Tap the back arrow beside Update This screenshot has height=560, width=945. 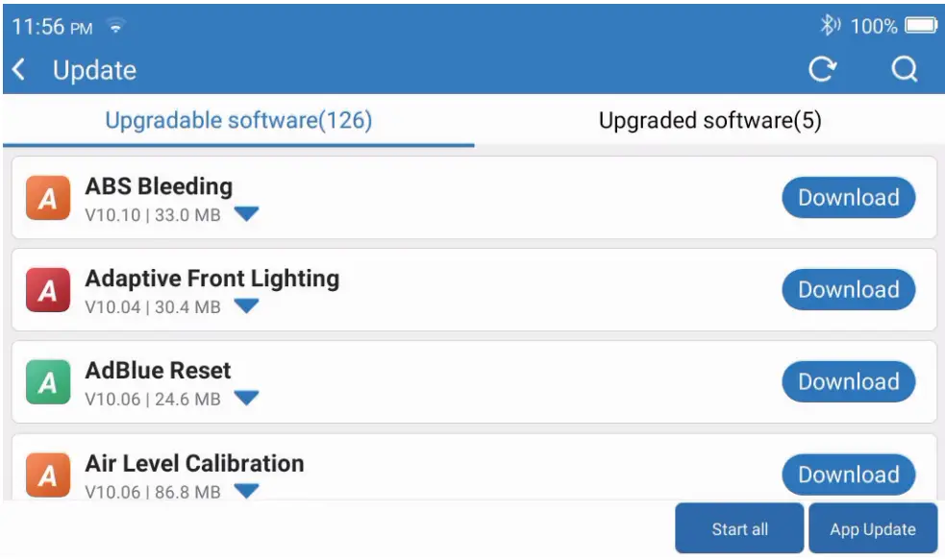coord(19,70)
